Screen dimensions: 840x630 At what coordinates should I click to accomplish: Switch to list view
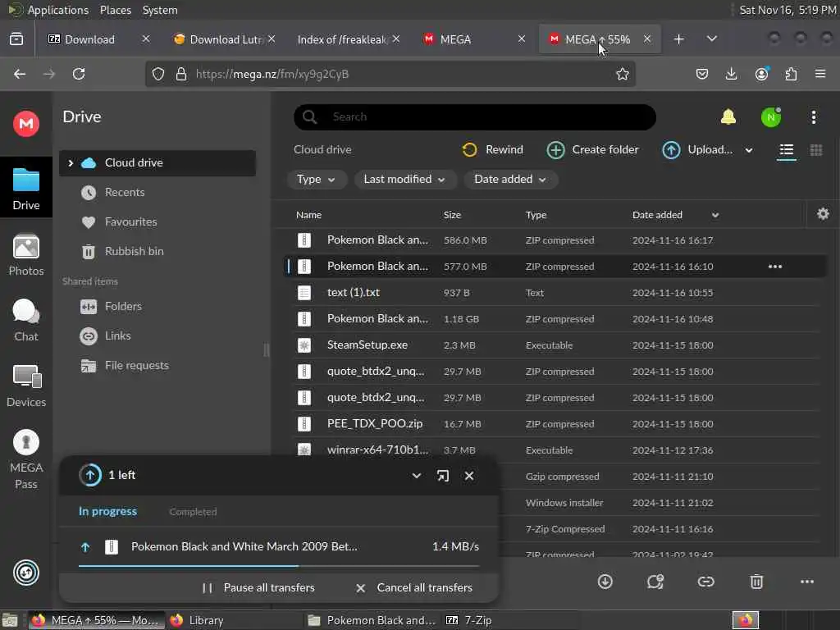tap(787, 150)
